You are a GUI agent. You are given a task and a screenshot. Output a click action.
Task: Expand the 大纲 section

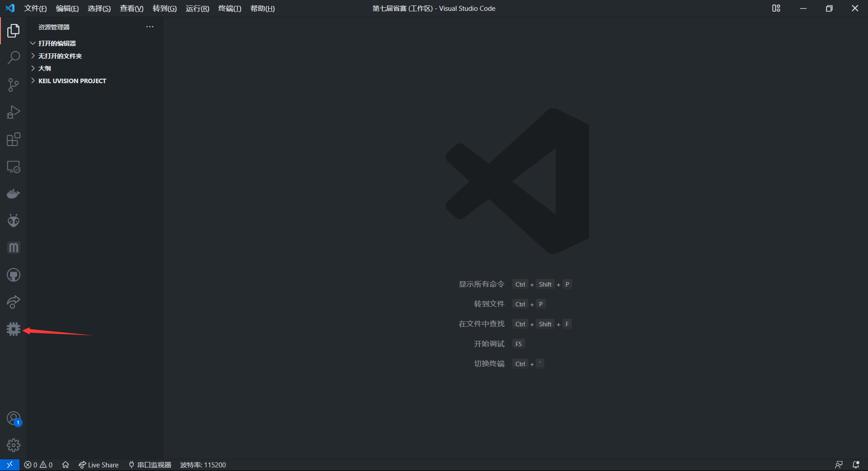95,68
